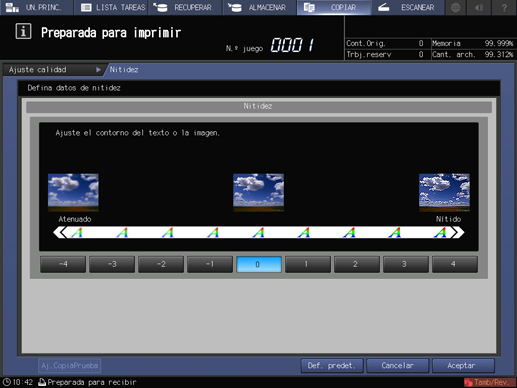517x388 pixels.
Task: Set sharpness level to 4
Action: (455, 264)
